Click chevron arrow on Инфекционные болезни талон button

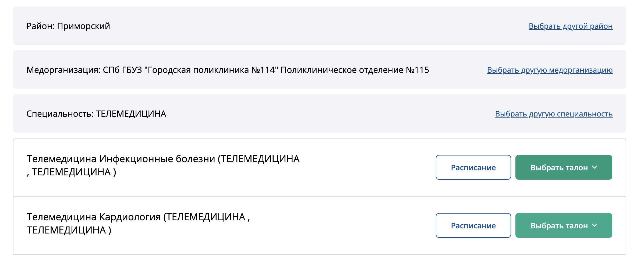[595, 167]
